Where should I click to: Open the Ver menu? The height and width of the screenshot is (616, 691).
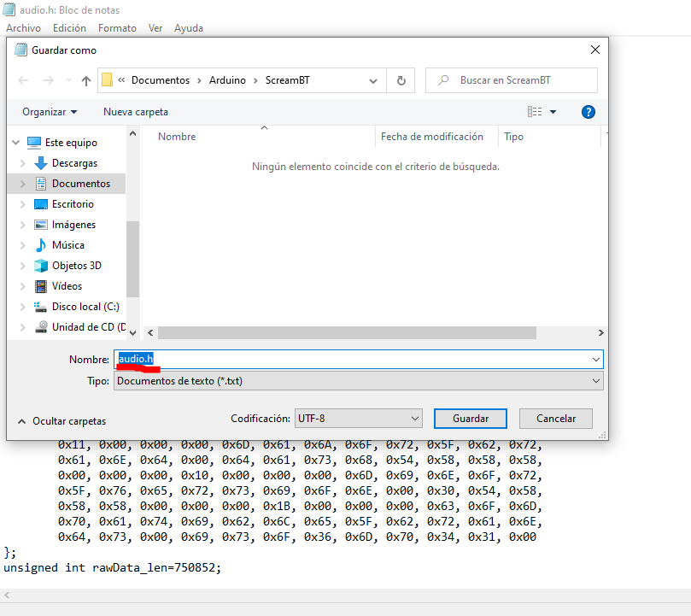(155, 27)
